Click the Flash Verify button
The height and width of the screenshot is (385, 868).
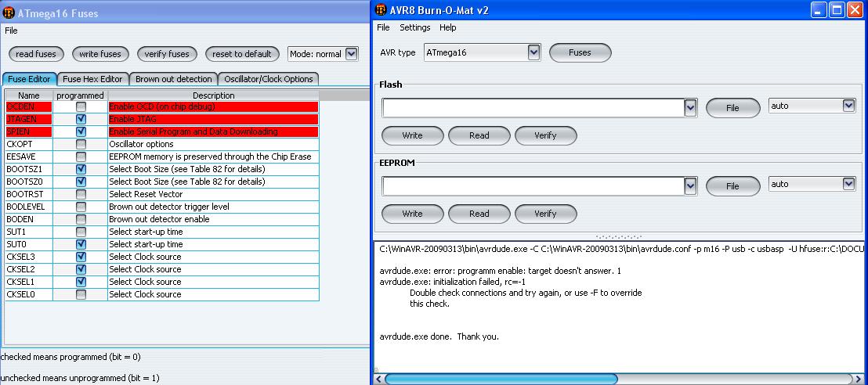pos(545,135)
